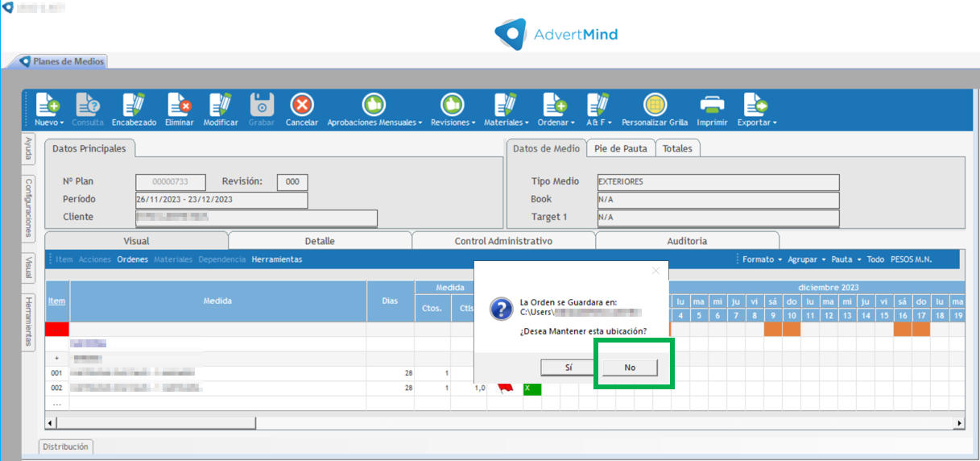Open Encabezado edit icon
The width and height of the screenshot is (980, 461).
coord(134,105)
